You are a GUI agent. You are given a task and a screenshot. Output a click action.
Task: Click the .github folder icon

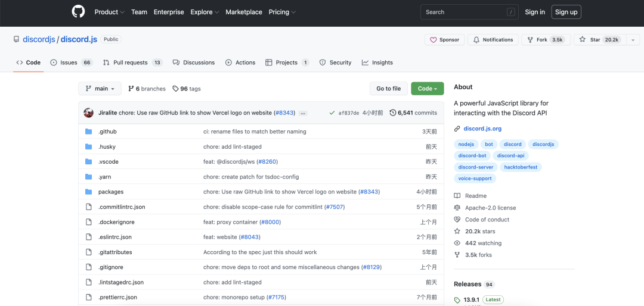(x=88, y=132)
